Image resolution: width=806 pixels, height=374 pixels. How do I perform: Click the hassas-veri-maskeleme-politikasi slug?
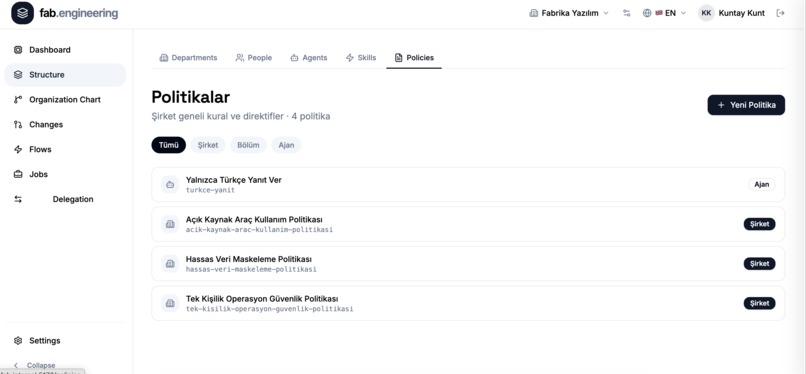pyautogui.click(x=251, y=269)
